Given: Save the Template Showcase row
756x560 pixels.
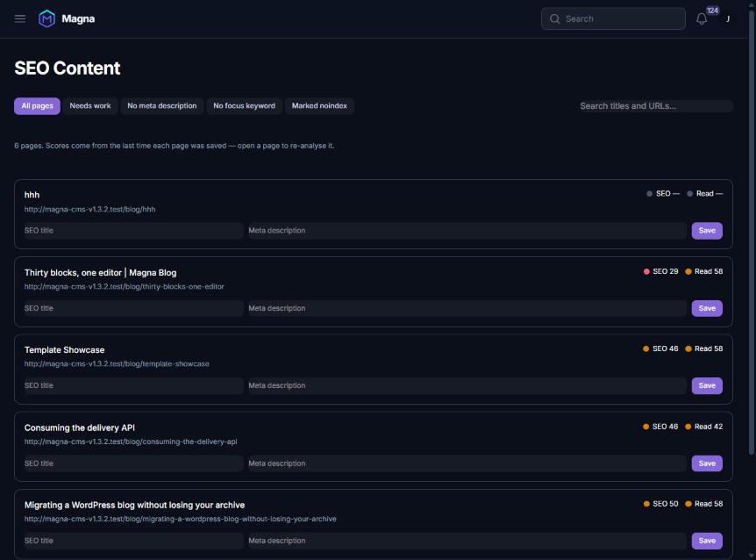Looking at the screenshot, I should coord(707,385).
